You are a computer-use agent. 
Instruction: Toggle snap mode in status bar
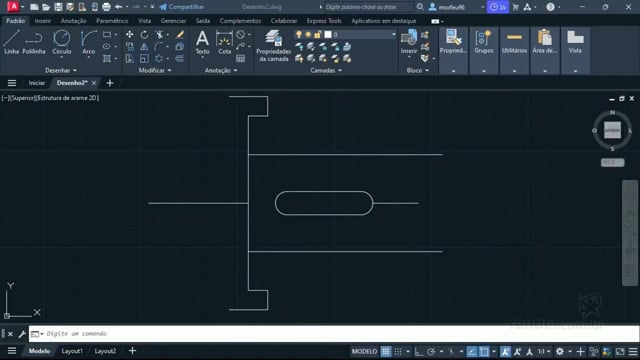pos(398,351)
